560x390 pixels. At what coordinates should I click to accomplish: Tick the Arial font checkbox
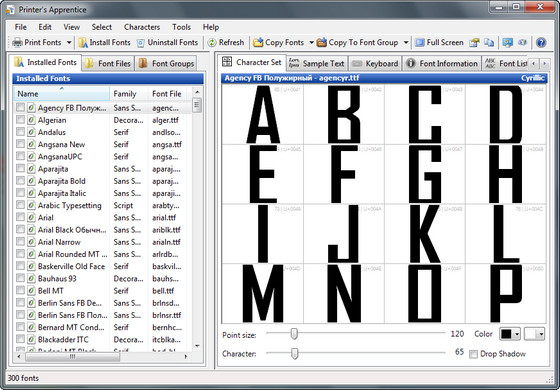click(x=20, y=217)
